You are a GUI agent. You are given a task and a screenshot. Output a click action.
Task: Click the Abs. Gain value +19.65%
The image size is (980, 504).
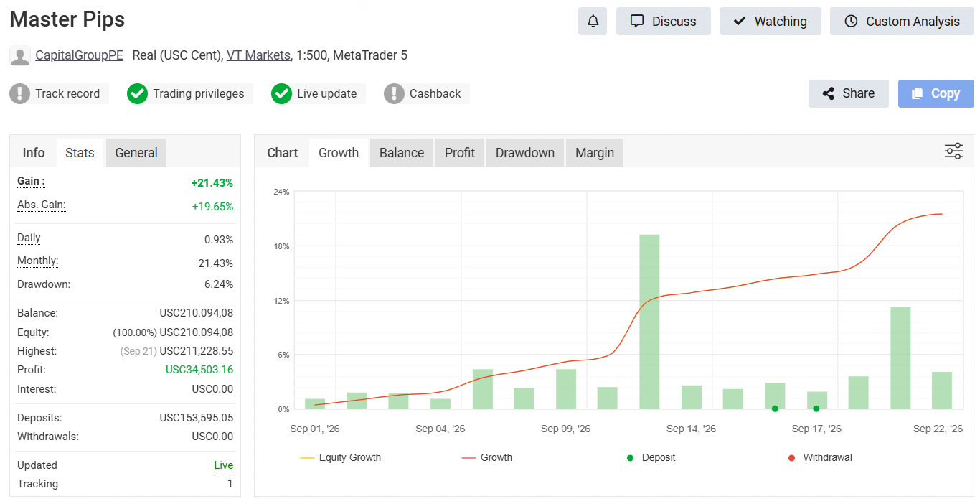[x=212, y=207]
